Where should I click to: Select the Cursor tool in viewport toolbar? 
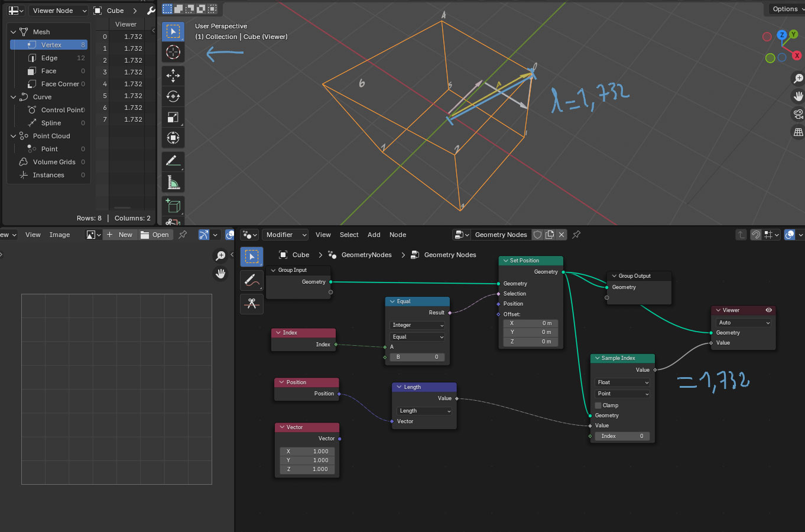tap(173, 52)
